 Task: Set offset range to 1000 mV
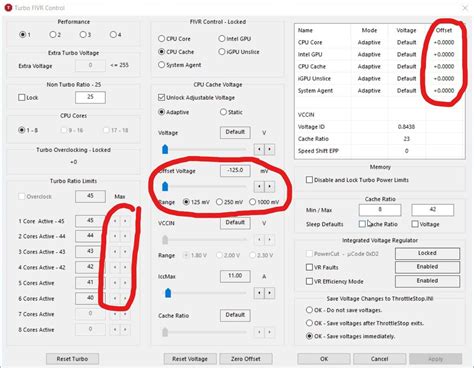(x=253, y=202)
